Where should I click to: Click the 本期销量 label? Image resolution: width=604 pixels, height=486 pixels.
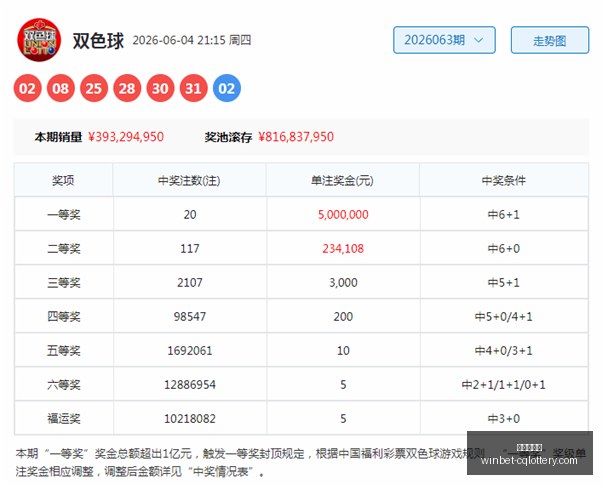point(58,137)
